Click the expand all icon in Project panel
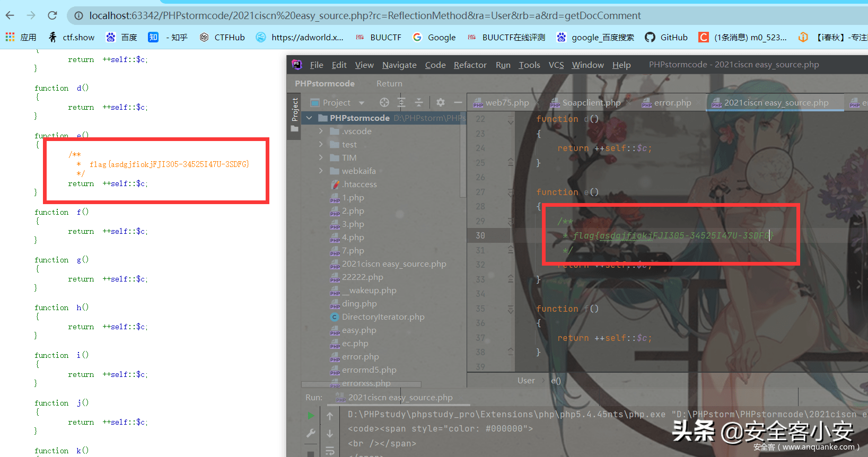Screen dimensions: 868x457 (x=401, y=102)
